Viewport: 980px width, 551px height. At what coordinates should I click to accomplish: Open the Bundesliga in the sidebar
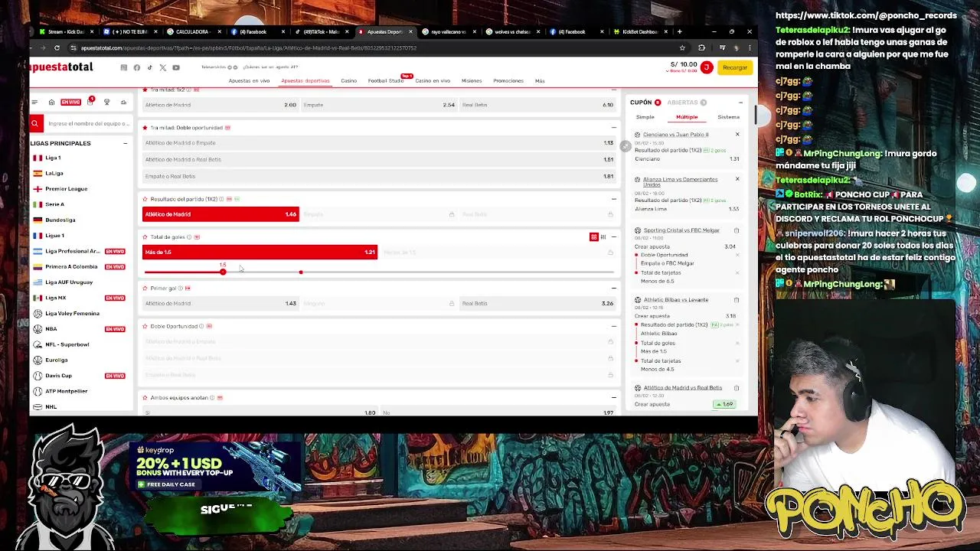point(60,220)
